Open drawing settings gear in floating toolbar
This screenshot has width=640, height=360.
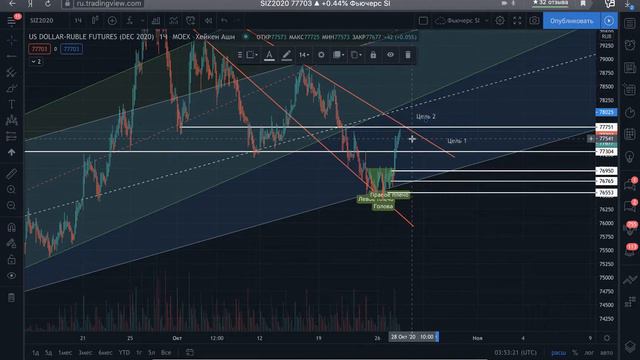(x=321, y=55)
